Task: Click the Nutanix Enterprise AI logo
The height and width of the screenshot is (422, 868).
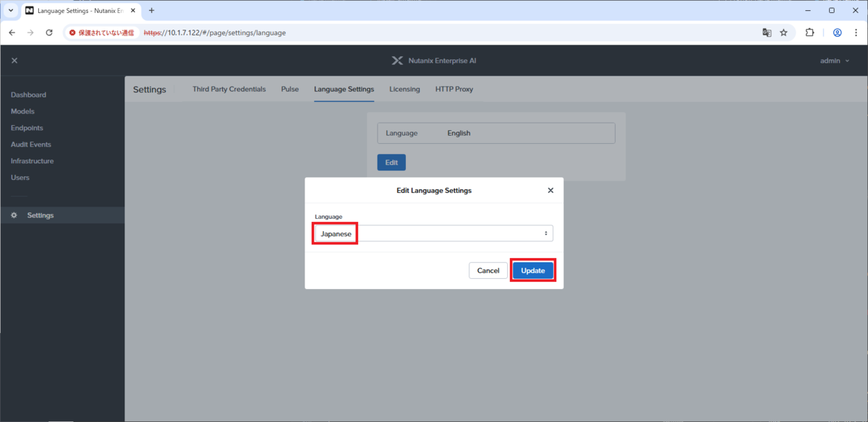Action: (433, 61)
